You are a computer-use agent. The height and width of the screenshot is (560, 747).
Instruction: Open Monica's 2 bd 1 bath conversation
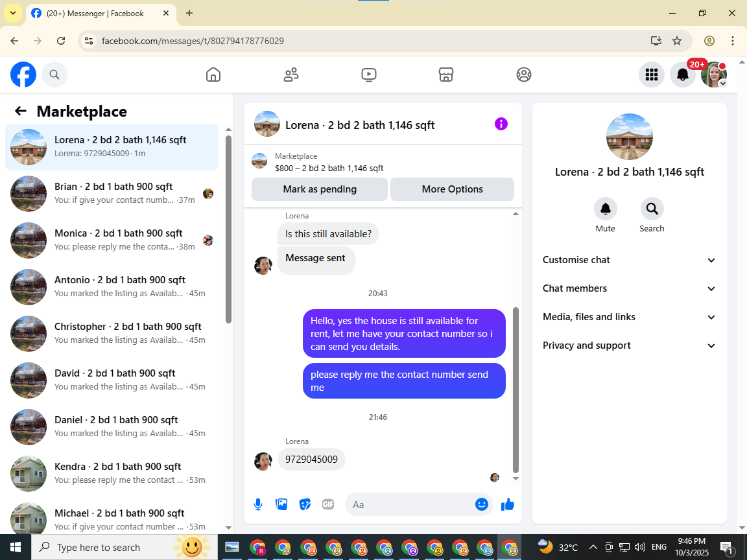(112, 240)
